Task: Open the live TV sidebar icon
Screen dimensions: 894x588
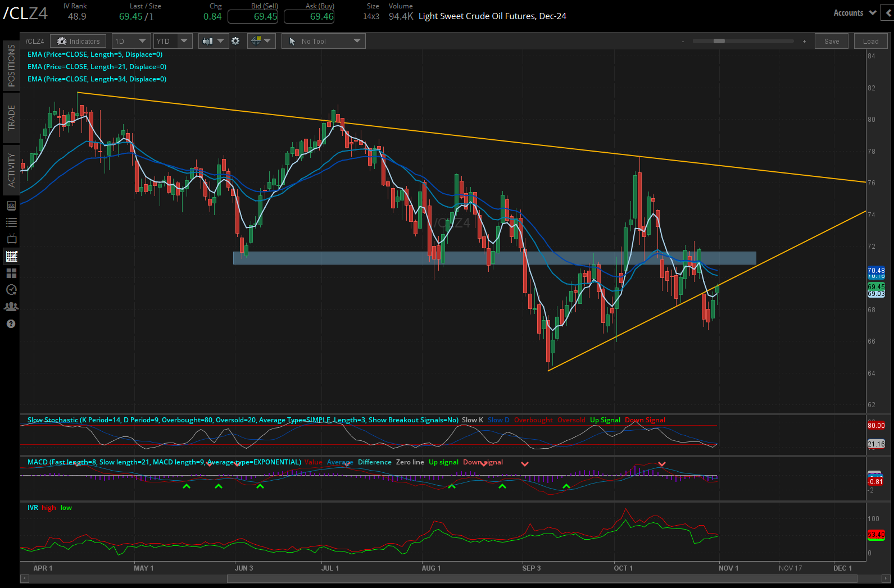Action: pos(11,239)
